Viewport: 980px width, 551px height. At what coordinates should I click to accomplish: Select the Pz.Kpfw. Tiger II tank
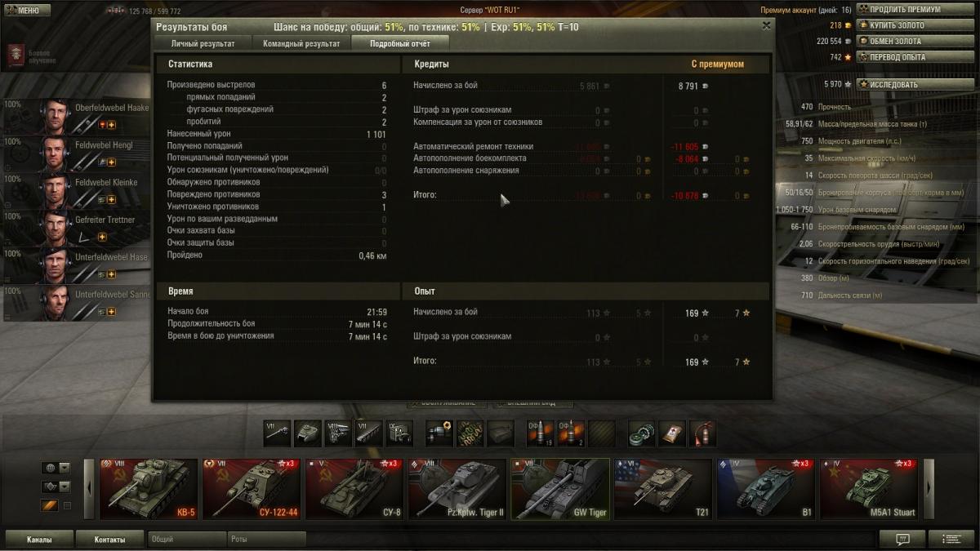tap(457, 488)
